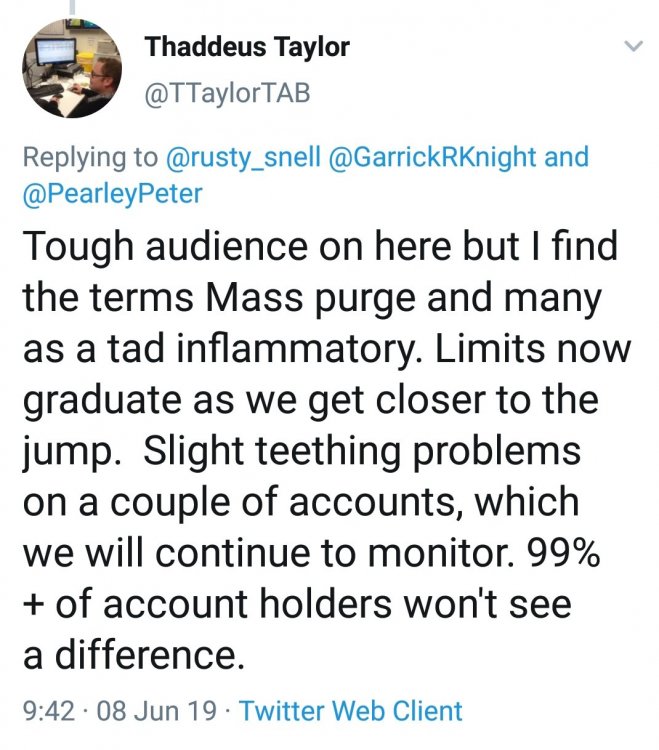Click 'teething problems' in the tweet text

[449, 450]
